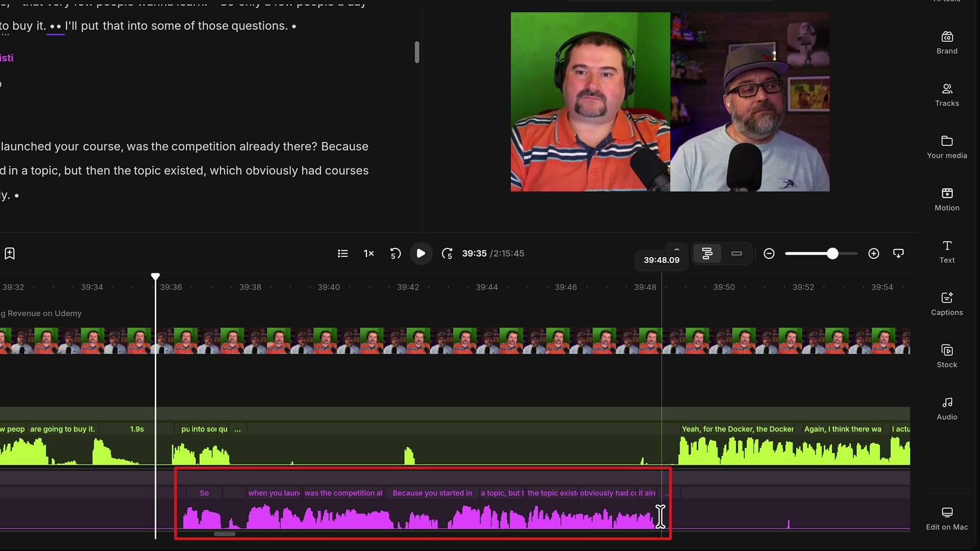Zoom out the timeline
Image resolution: width=980 pixels, height=551 pixels.
pos(769,254)
